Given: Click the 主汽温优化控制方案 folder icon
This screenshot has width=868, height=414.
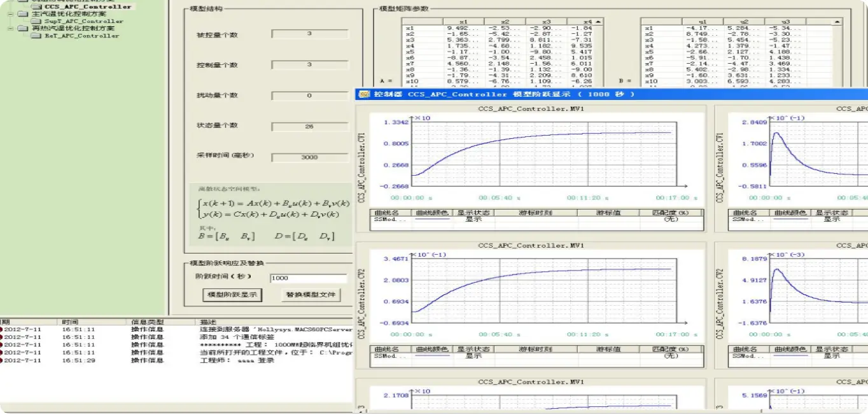Looking at the screenshot, I should (x=24, y=13).
